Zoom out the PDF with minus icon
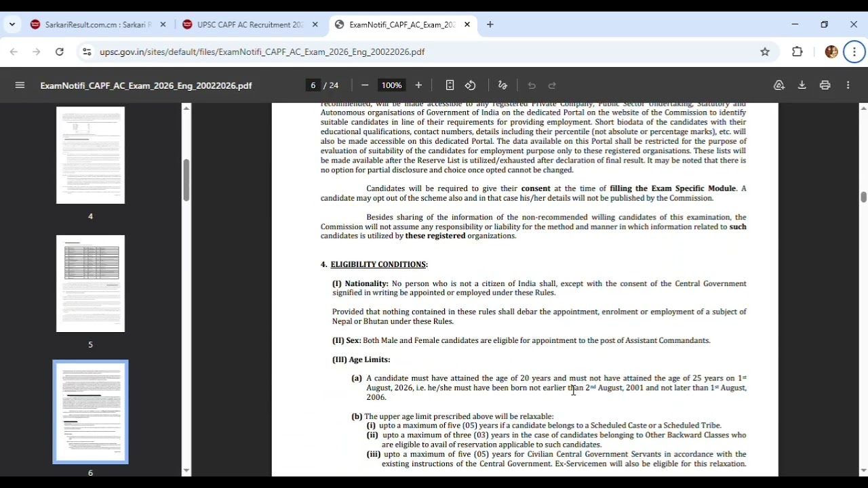 coord(365,85)
